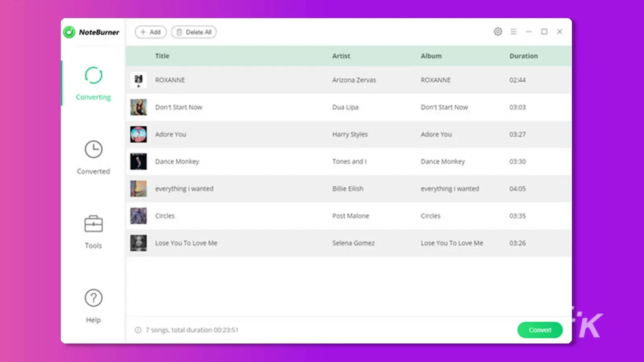
Task: Click the everything i wanted album thumbnail
Action: click(x=138, y=189)
